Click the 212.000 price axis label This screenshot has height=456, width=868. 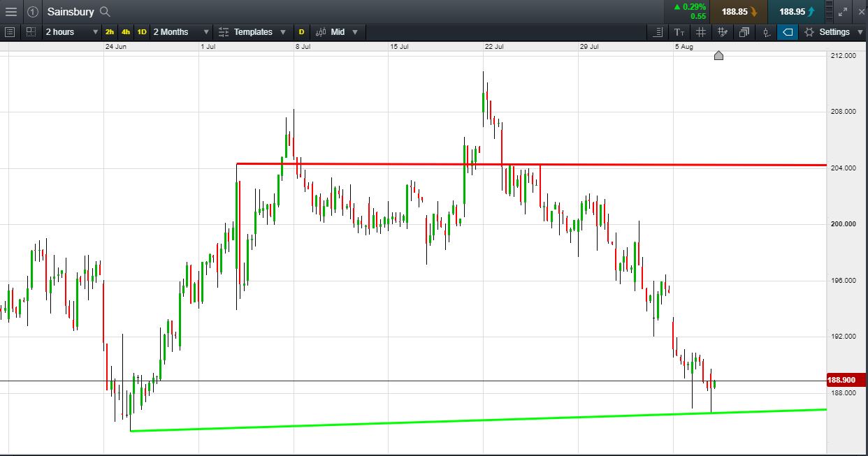coord(843,55)
